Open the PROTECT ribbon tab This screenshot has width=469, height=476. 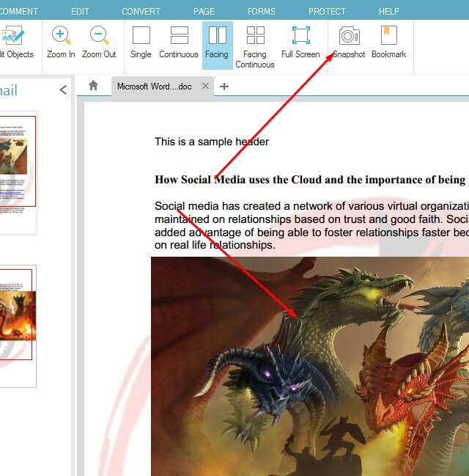pos(327,12)
